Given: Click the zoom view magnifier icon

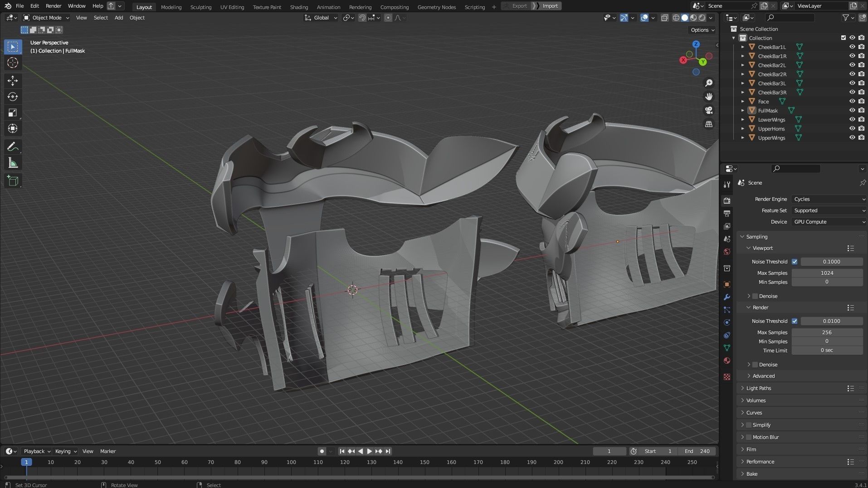Looking at the screenshot, I should 708,83.
